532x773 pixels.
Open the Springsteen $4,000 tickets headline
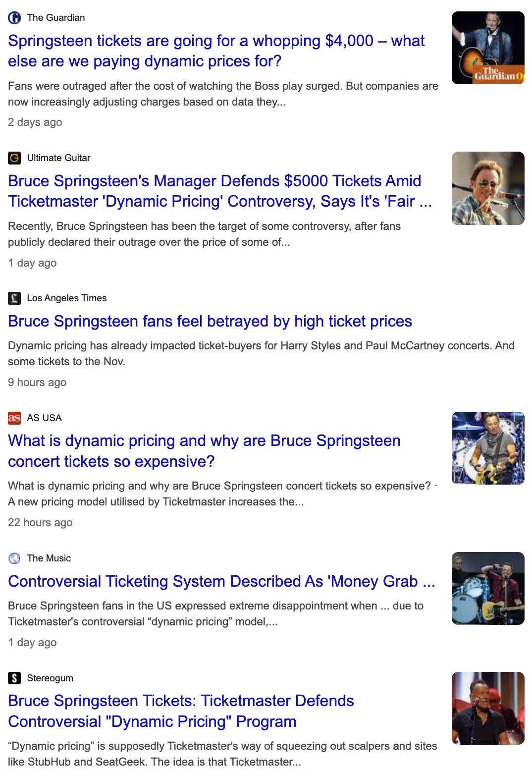(x=216, y=51)
